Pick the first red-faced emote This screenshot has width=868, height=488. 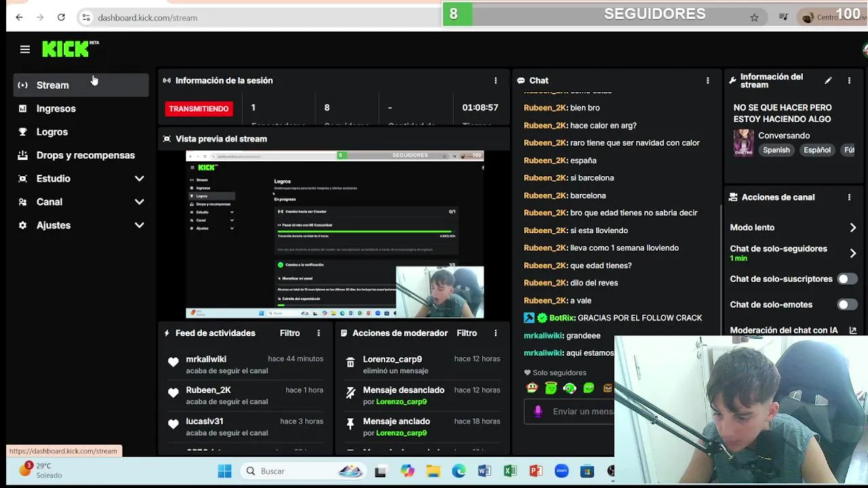click(x=532, y=388)
